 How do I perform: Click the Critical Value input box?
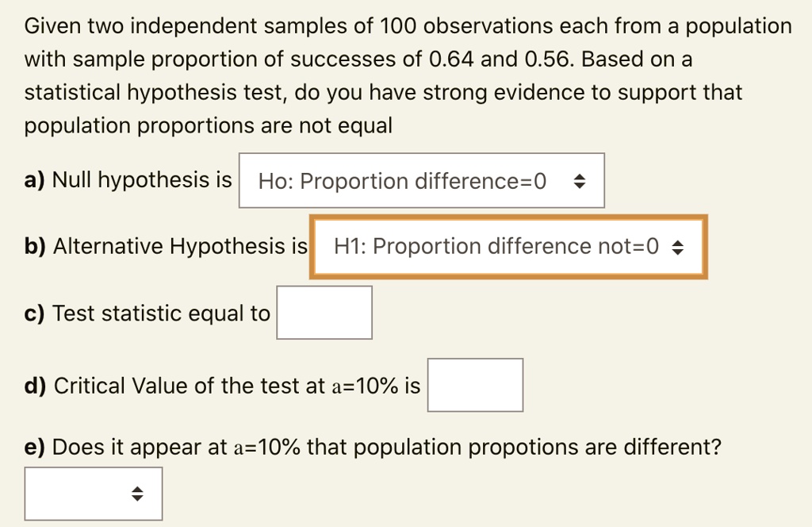point(474,385)
